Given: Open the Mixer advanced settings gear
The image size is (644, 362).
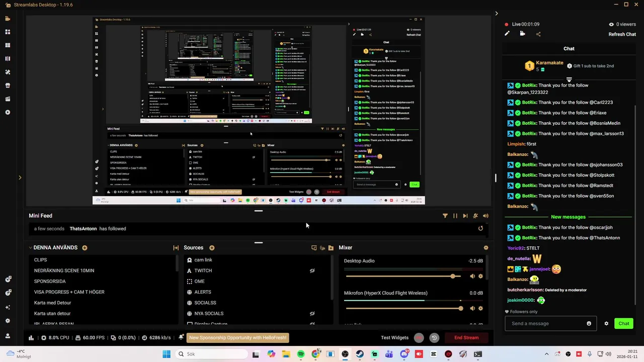Looking at the screenshot, I should click(486, 248).
